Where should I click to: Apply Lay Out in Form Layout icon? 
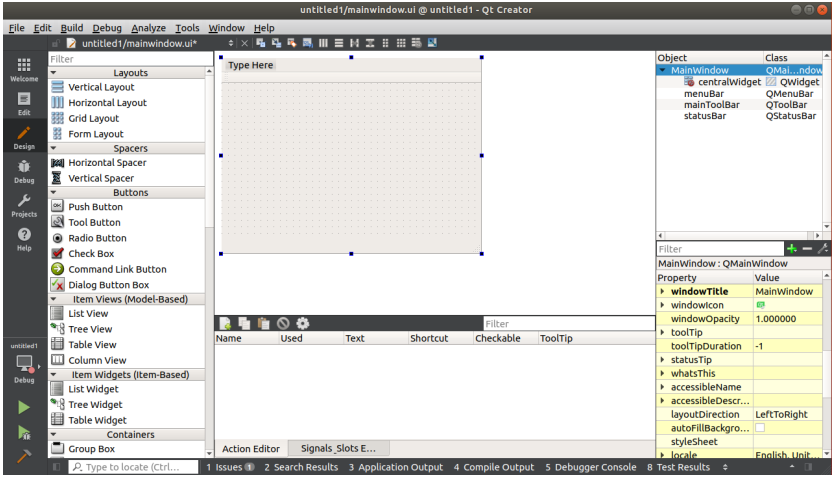pos(385,43)
